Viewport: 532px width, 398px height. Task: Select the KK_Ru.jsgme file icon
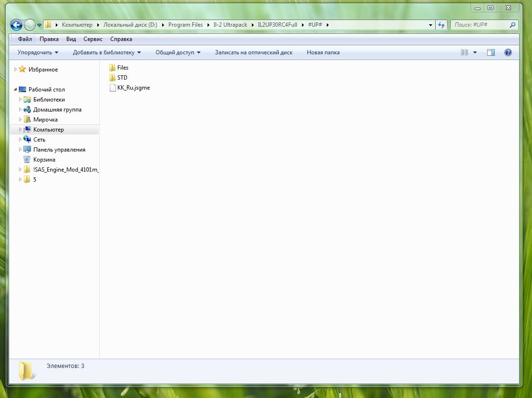click(113, 88)
